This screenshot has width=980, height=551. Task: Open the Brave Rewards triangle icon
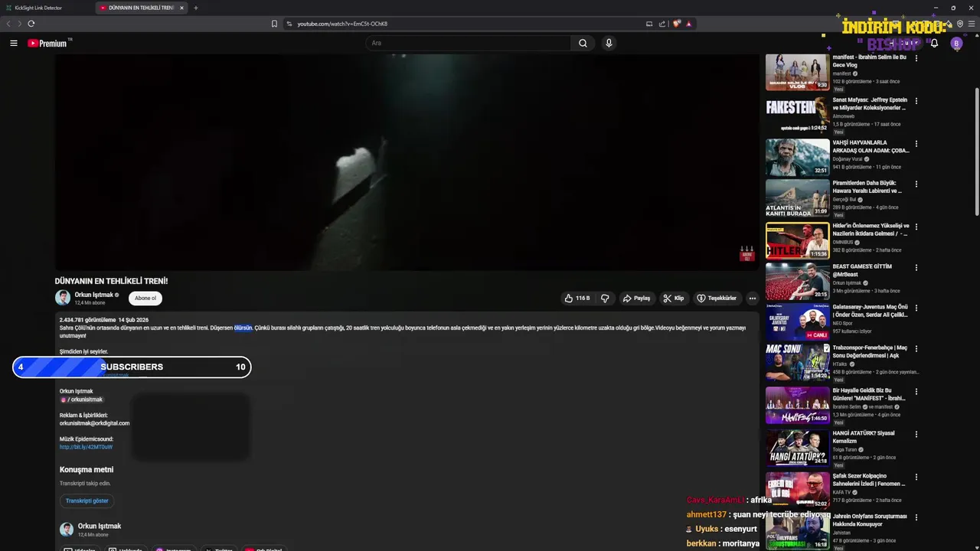(x=688, y=24)
